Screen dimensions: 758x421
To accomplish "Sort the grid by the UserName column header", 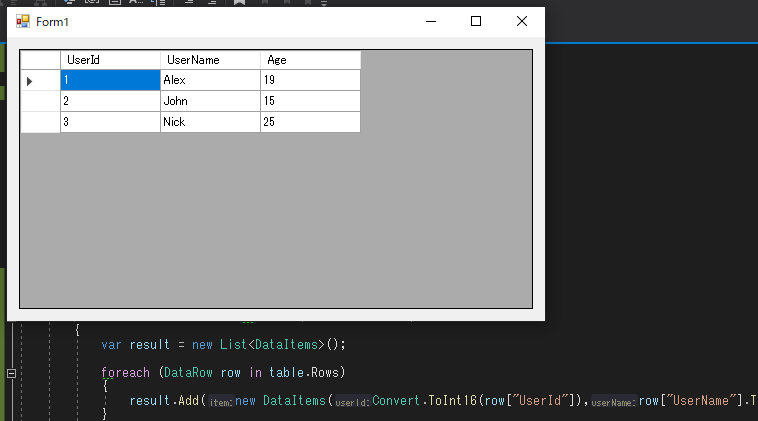I will 210,60.
